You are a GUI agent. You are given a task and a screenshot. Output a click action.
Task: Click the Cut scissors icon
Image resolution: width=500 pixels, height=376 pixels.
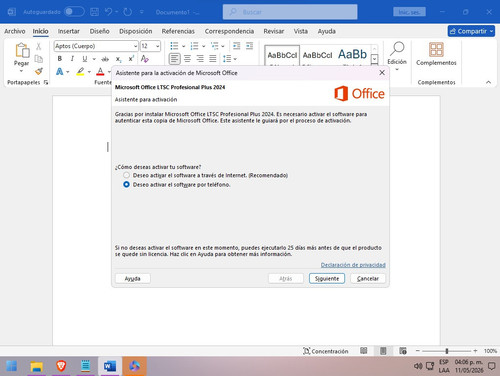click(39, 46)
